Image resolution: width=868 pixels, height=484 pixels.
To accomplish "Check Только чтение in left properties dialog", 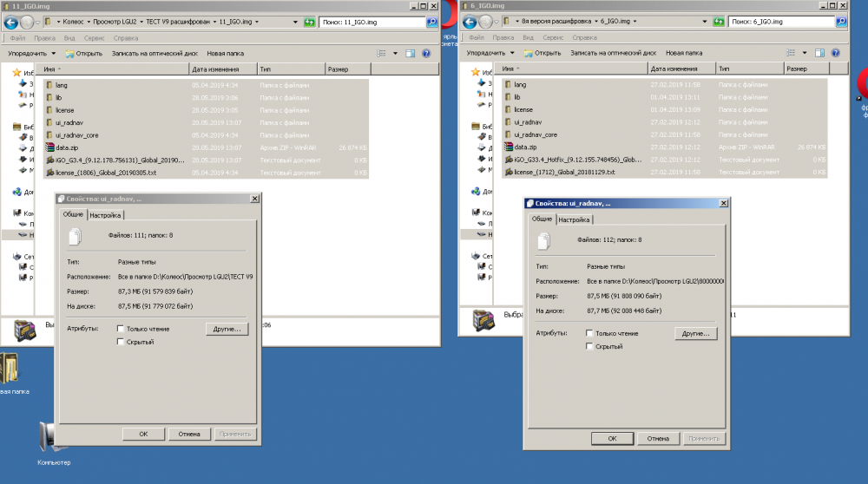I will (x=120, y=329).
